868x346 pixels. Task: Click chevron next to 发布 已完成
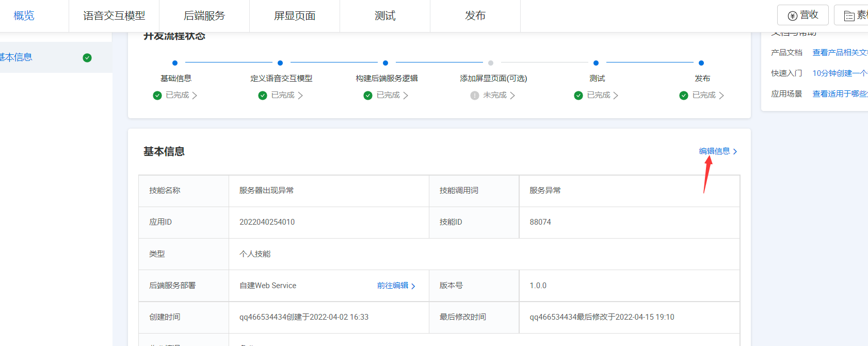[x=721, y=96]
